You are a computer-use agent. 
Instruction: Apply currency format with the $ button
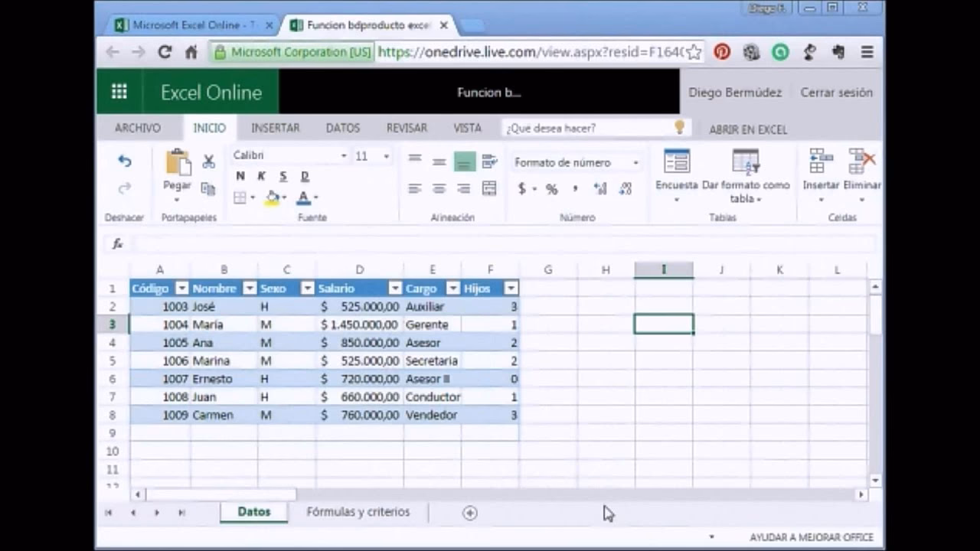pos(522,189)
